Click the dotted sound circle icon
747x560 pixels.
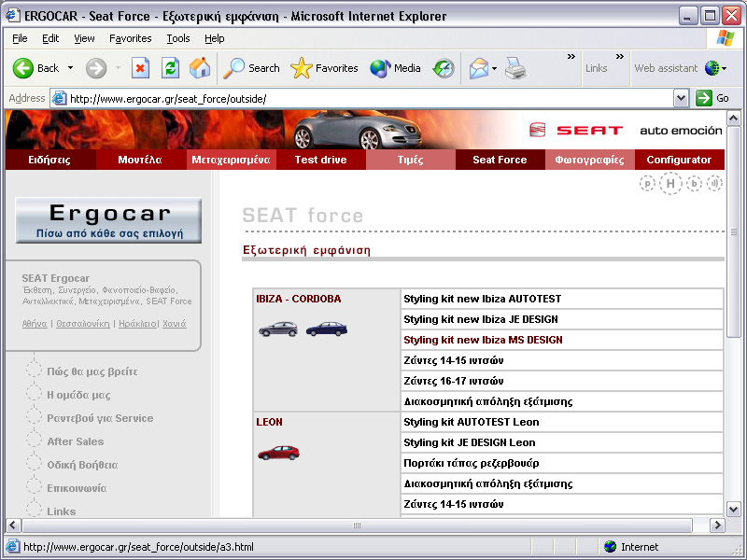714,183
